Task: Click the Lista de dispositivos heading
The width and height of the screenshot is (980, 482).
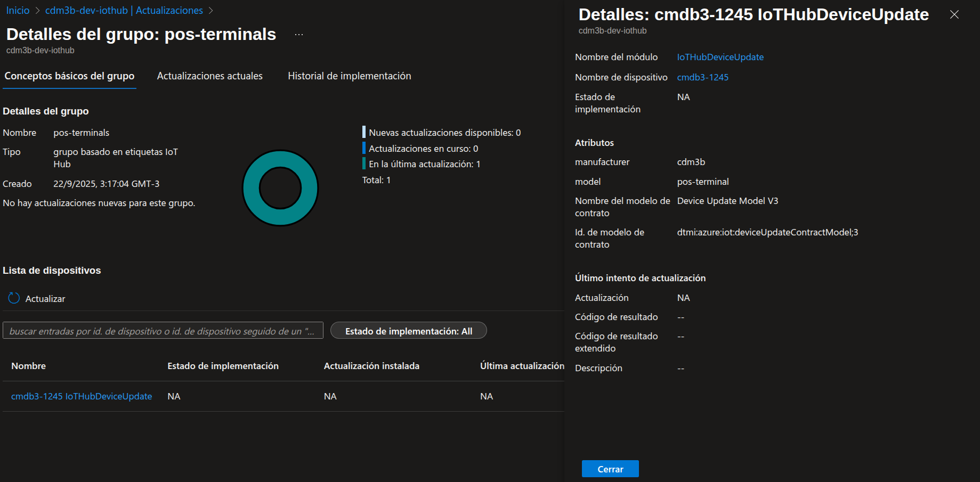Action: point(52,271)
